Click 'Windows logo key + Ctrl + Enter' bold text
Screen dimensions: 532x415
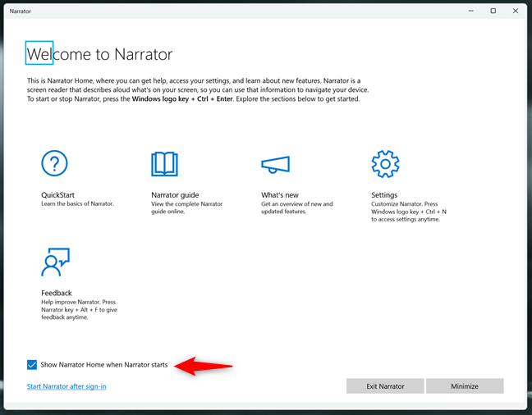182,99
